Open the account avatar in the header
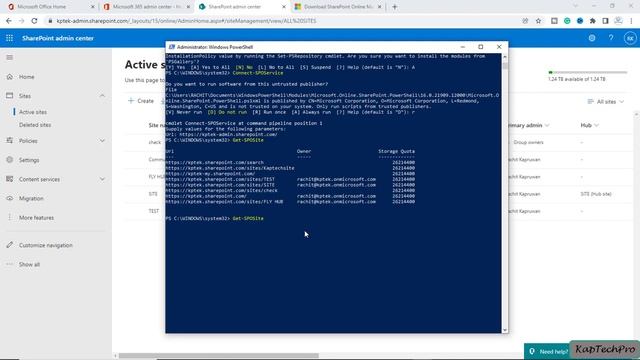 click(x=630, y=38)
